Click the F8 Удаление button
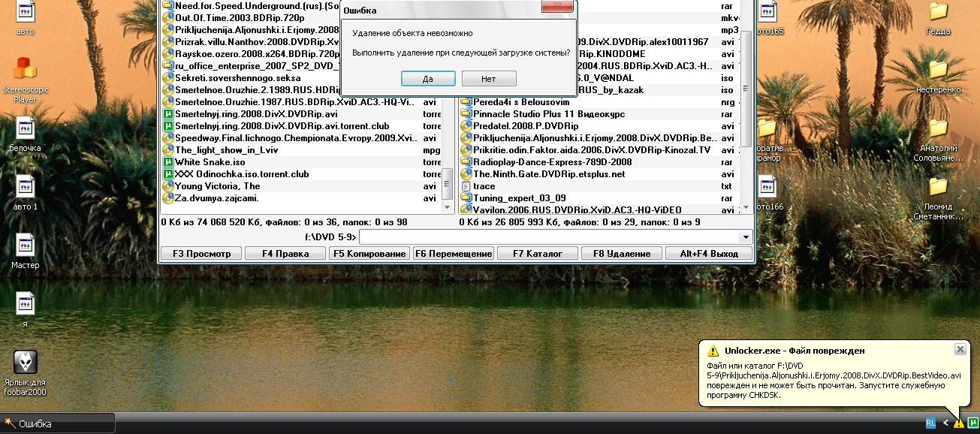This screenshot has width=980, height=434. click(x=621, y=254)
